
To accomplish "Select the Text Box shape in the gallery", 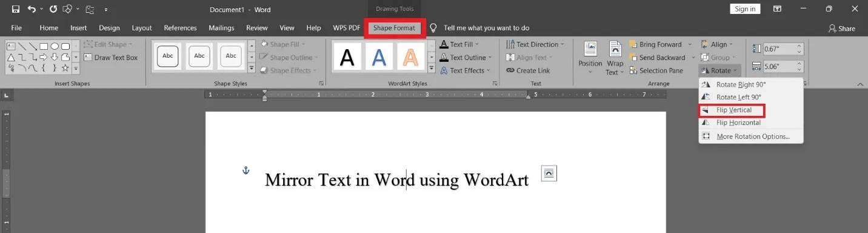I will pos(11,46).
